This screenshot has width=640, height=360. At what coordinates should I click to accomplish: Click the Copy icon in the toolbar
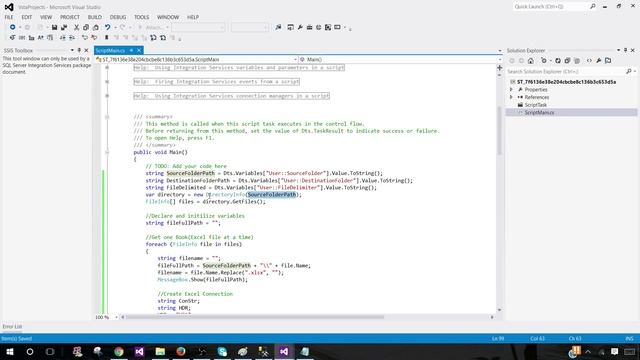[86, 27]
